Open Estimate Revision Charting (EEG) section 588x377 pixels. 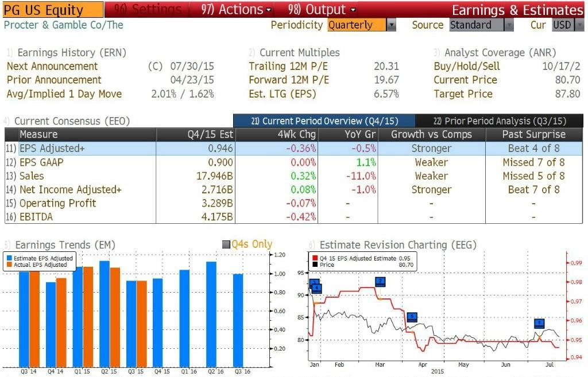coord(393,245)
